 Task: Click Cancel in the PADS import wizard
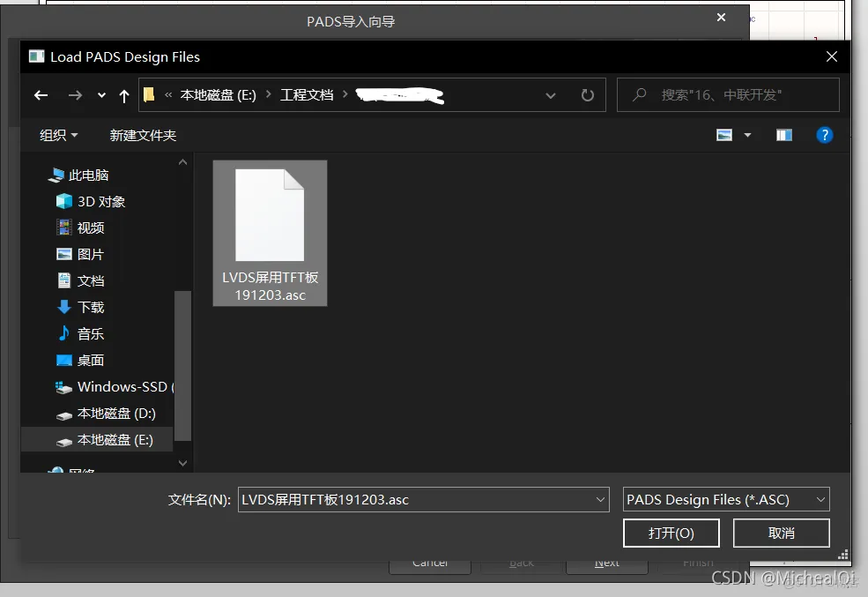(430, 564)
